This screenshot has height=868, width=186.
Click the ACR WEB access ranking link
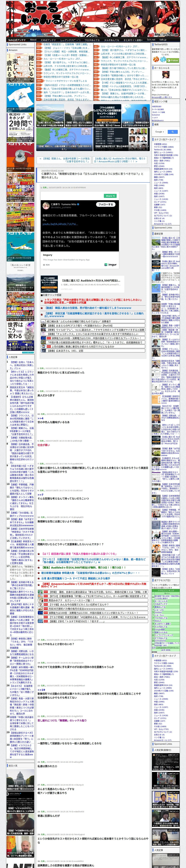(x=165, y=650)
